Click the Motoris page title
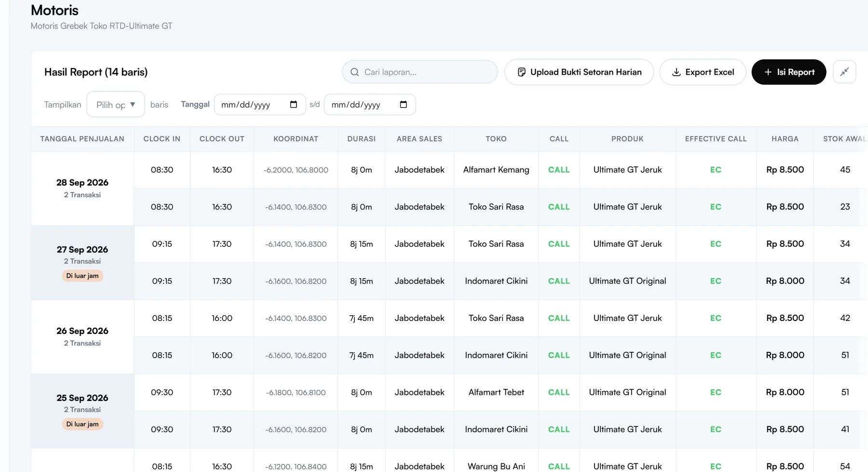This screenshot has height=472, width=868. click(x=54, y=10)
